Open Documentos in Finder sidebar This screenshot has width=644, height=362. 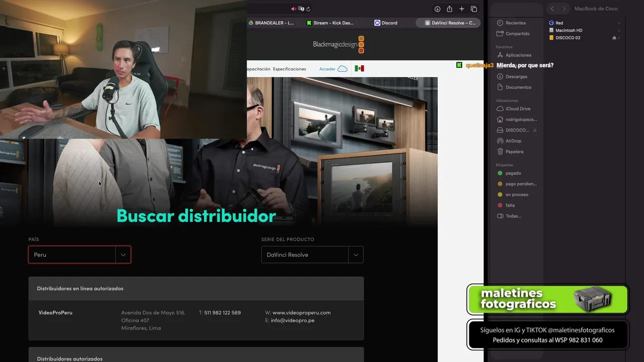click(x=514, y=87)
